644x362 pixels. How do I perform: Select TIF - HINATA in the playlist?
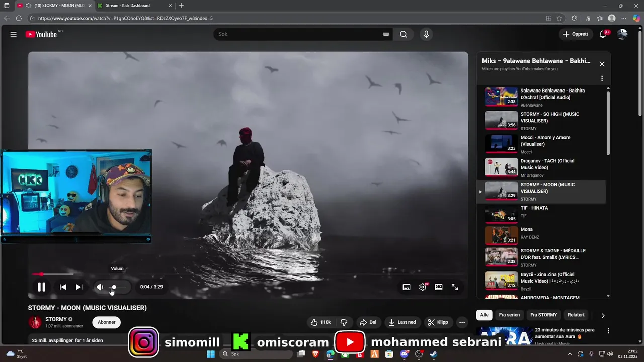[541, 215]
